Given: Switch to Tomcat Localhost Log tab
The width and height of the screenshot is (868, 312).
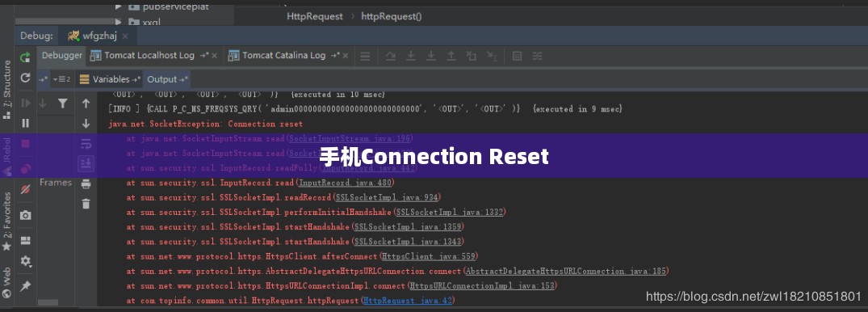Looking at the screenshot, I should [149, 56].
